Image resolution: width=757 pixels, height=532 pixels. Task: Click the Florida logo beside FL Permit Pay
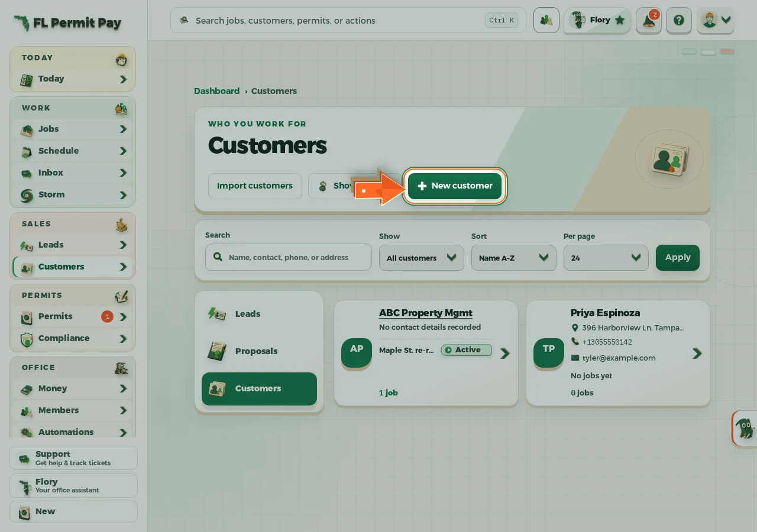[x=21, y=24]
